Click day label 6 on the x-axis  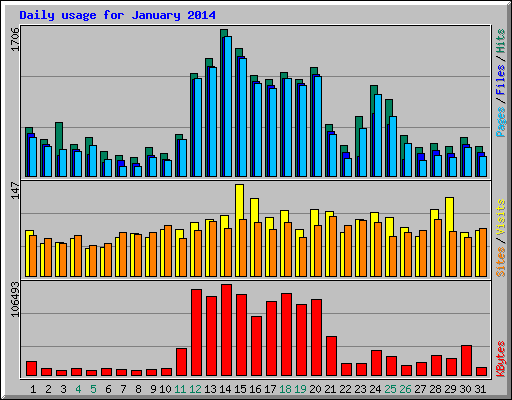[108, 389]
